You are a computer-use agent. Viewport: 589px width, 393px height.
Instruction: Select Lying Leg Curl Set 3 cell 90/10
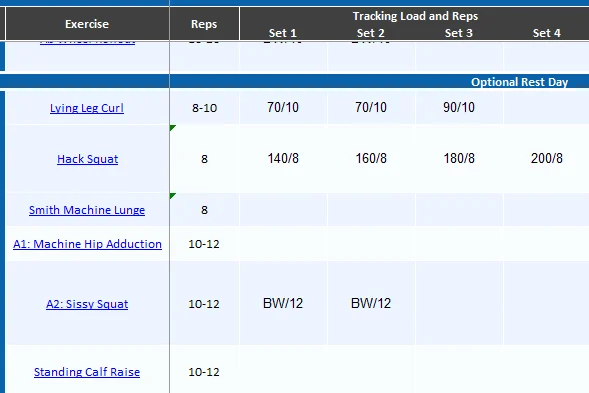click(x=459, y=107)
